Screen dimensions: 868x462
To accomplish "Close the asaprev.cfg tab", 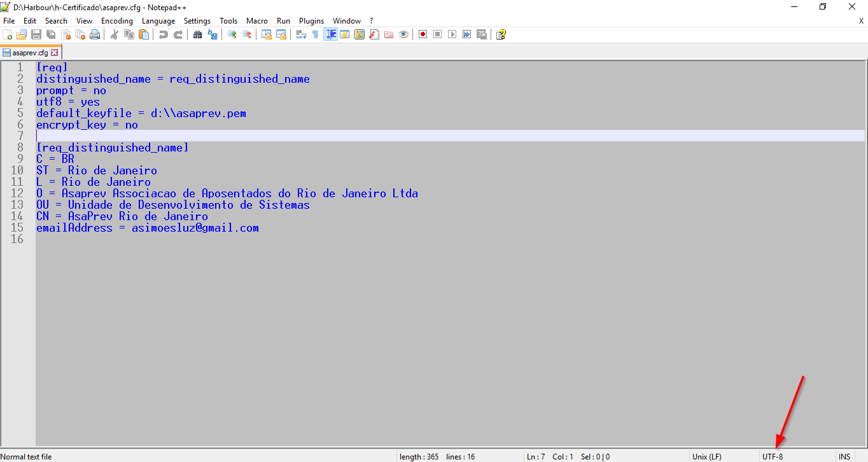I will (55, 53).
